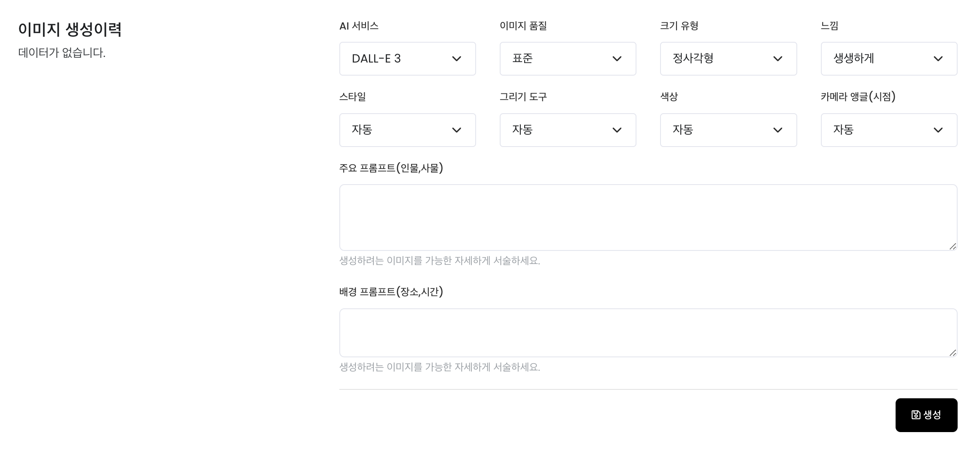
Task: Click the chevron arrow in 느낌 box
Action: pos(938,59)
